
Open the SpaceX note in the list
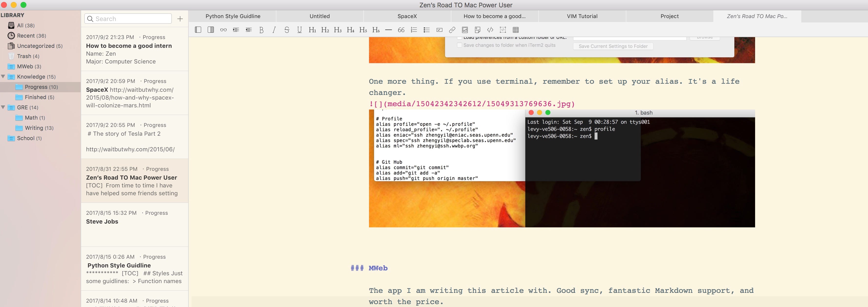[134, 93]
